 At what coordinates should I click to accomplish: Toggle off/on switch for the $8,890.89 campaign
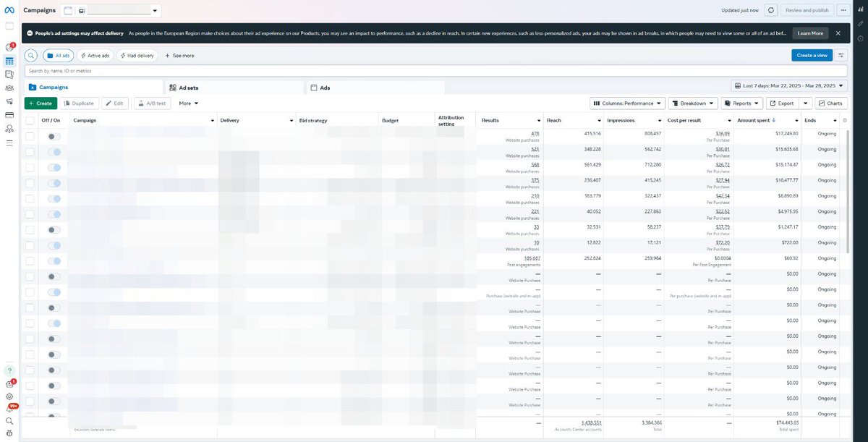[x=54, y=198]
